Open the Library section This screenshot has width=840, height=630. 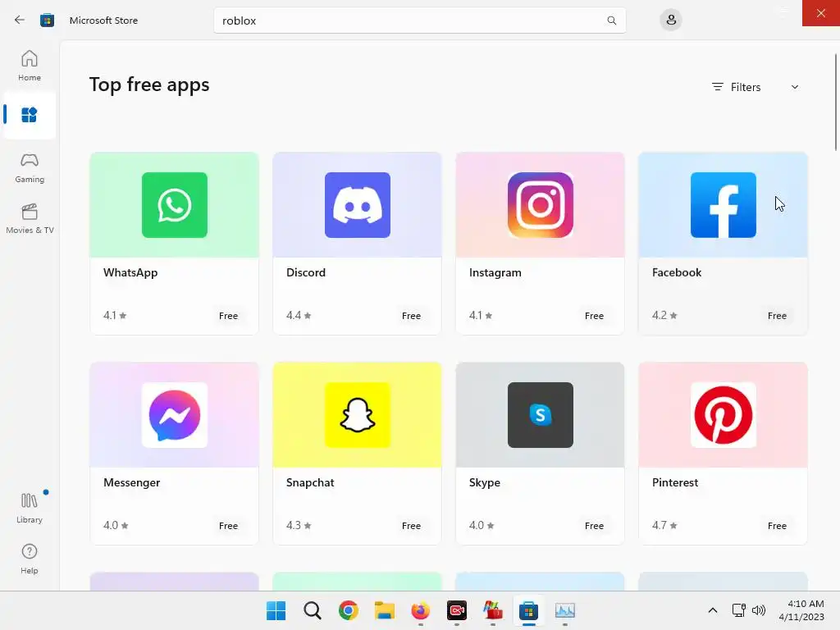(x=30, y=508)
